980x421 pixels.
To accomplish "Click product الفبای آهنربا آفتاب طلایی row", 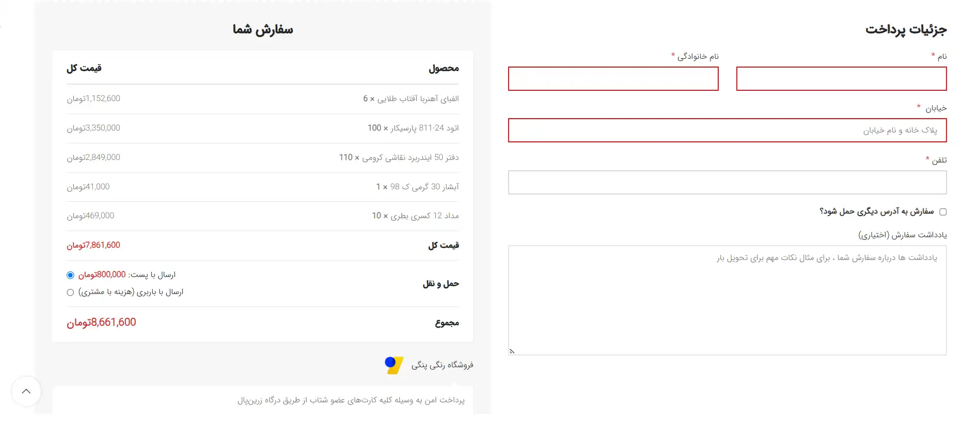I will (x=263, y=99).
